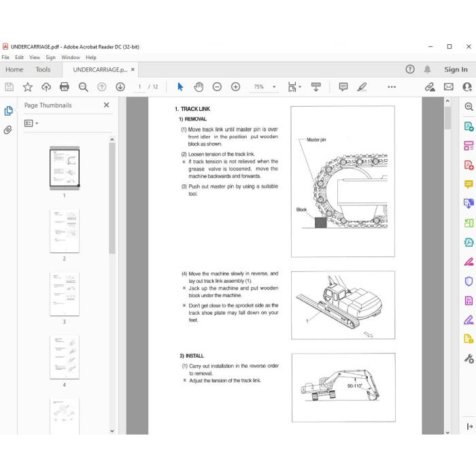Zoom in with the plus icon
476x476 pixels.
[235, 87]
